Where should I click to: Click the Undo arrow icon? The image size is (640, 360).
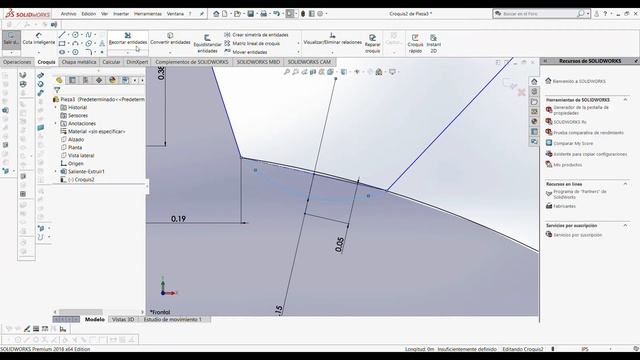point(276,13)
